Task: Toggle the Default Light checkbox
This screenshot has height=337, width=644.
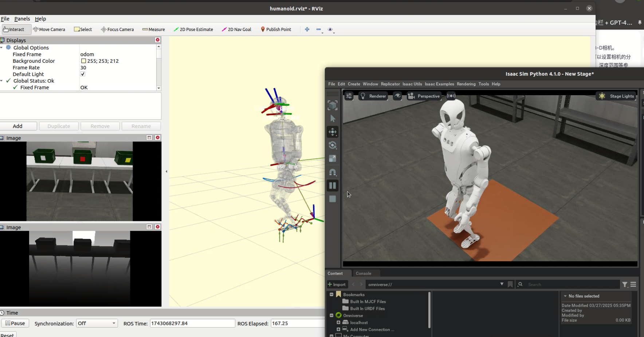Action: click(83, 74)
